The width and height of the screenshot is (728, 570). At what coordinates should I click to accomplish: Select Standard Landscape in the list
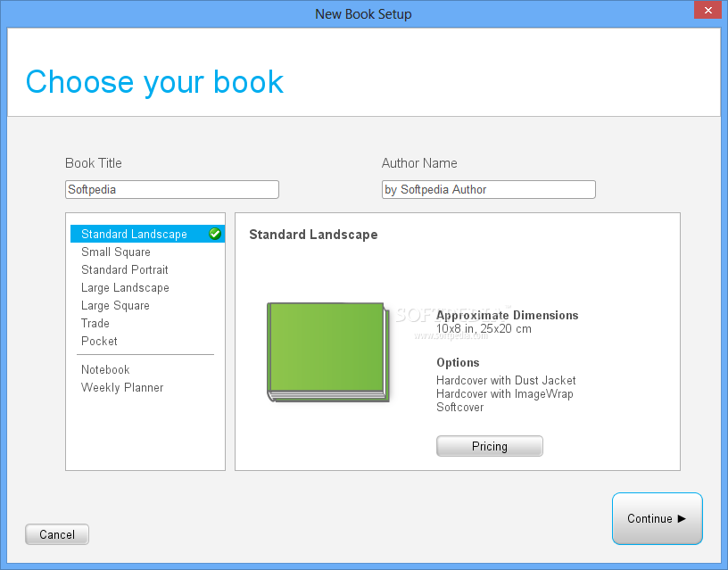click(147, 234)
